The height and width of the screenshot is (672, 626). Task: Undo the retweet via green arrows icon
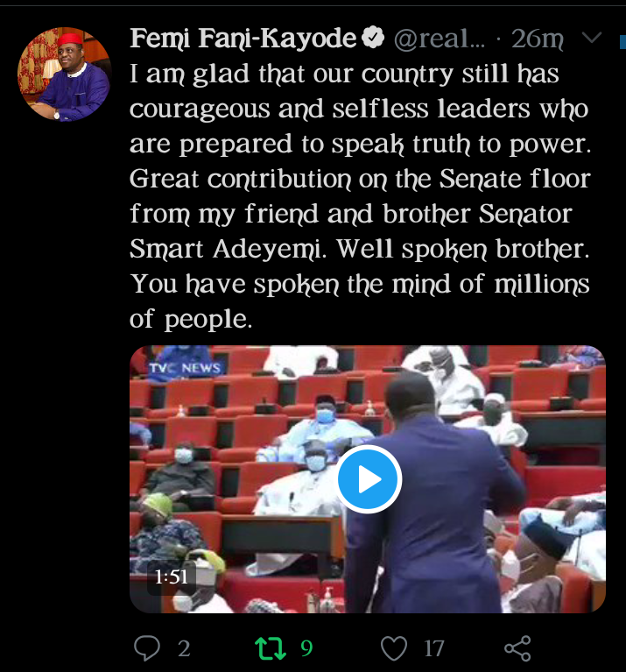click(271, 648)
